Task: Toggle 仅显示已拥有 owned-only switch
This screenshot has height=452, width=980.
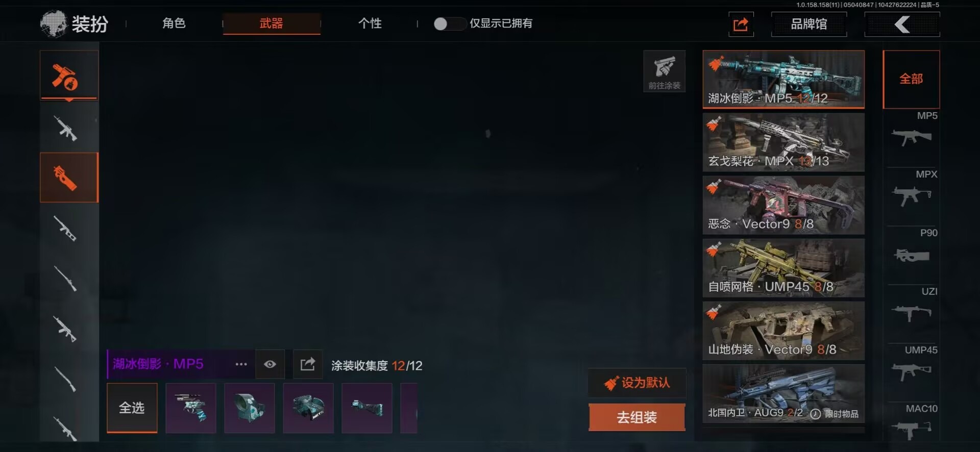Action: click(x=449, y=23)
